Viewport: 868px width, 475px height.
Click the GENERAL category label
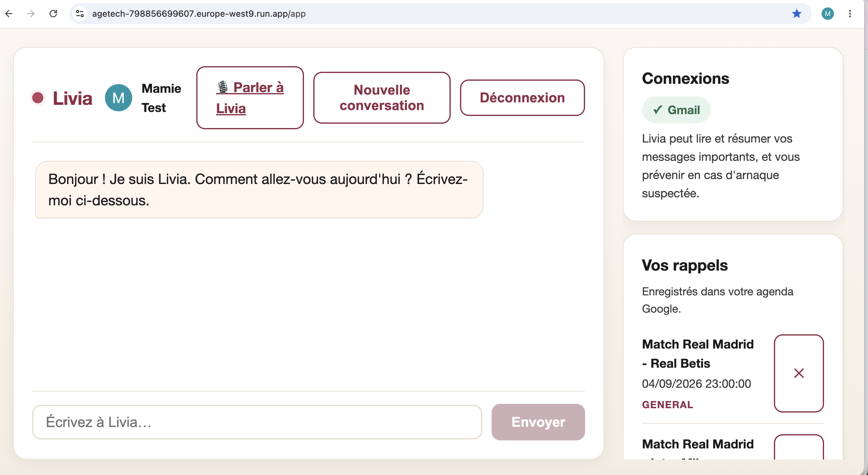tap(667, 404)
